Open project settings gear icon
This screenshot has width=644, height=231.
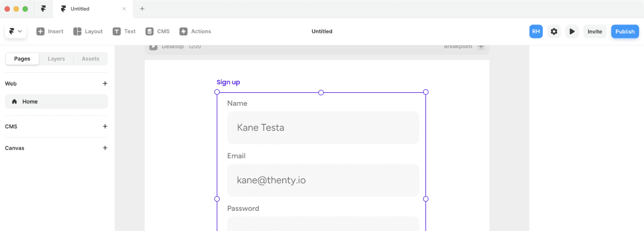[553, 32]
